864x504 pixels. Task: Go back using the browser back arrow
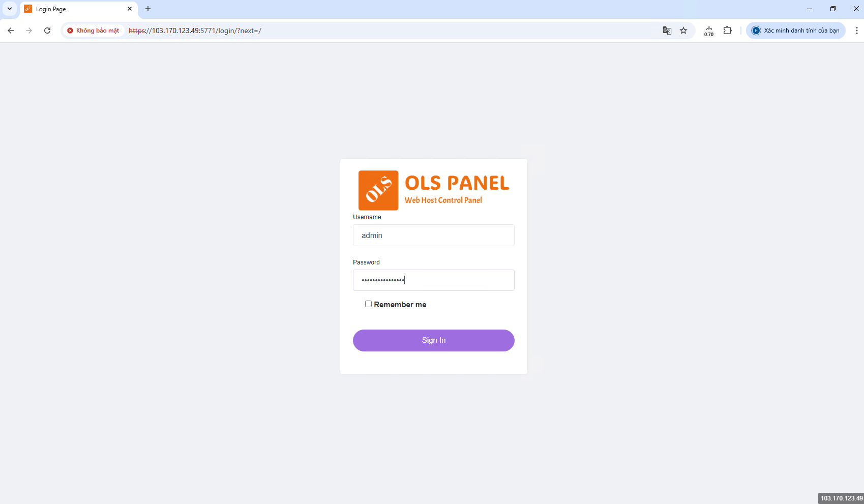11,31
